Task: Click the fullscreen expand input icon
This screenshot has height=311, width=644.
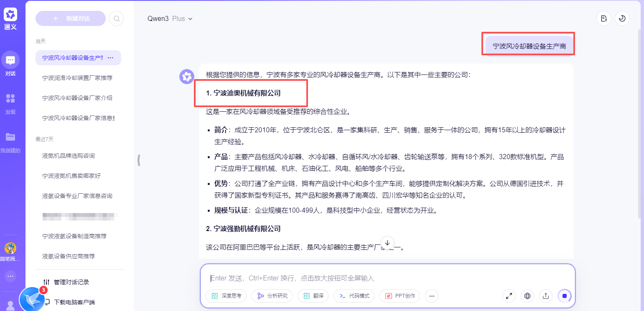Action: click(509, 296)
